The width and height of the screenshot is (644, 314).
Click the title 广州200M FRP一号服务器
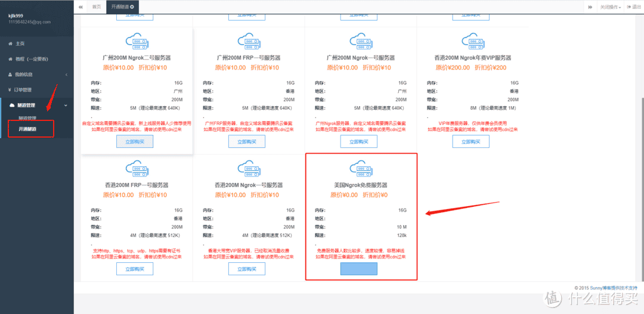249,58
